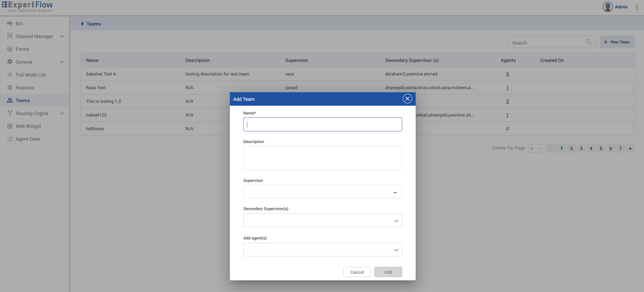
Task: Click the Forms sidebar icon
Action: pos(10,49)
